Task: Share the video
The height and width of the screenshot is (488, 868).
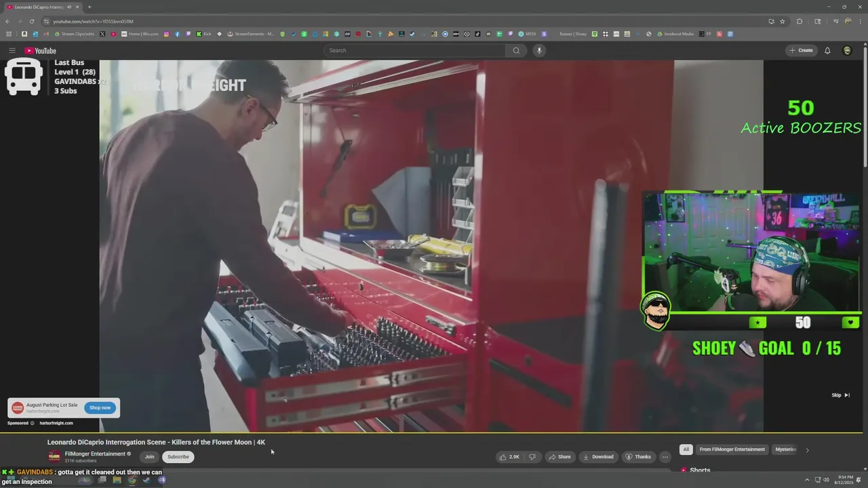Action: point(559,457)
